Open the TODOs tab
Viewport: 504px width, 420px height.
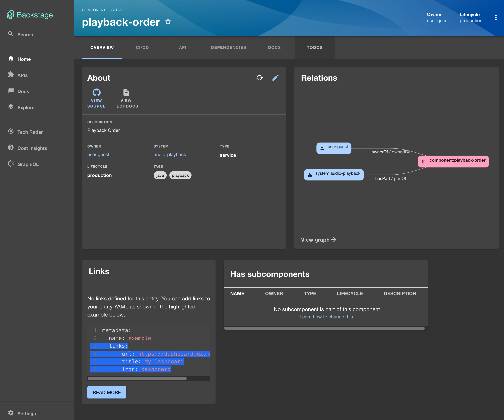click(315, 48)
